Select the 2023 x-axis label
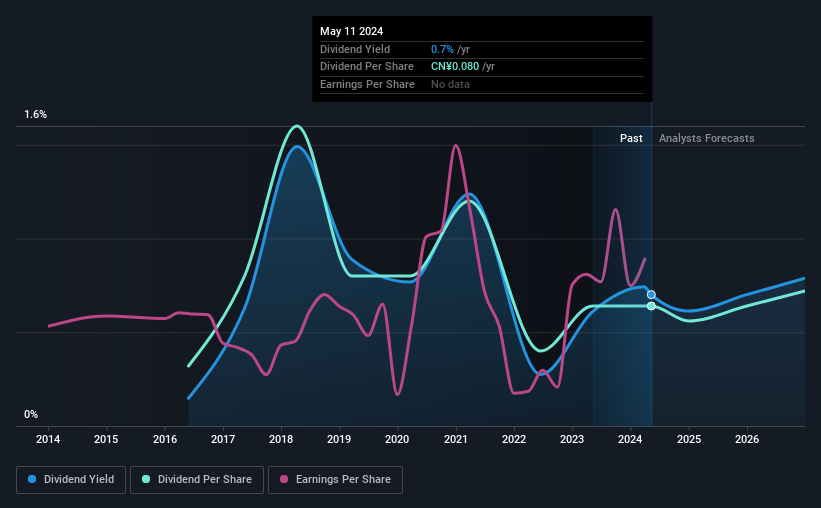This screenshot has width=821, height=508. [572, 439]
